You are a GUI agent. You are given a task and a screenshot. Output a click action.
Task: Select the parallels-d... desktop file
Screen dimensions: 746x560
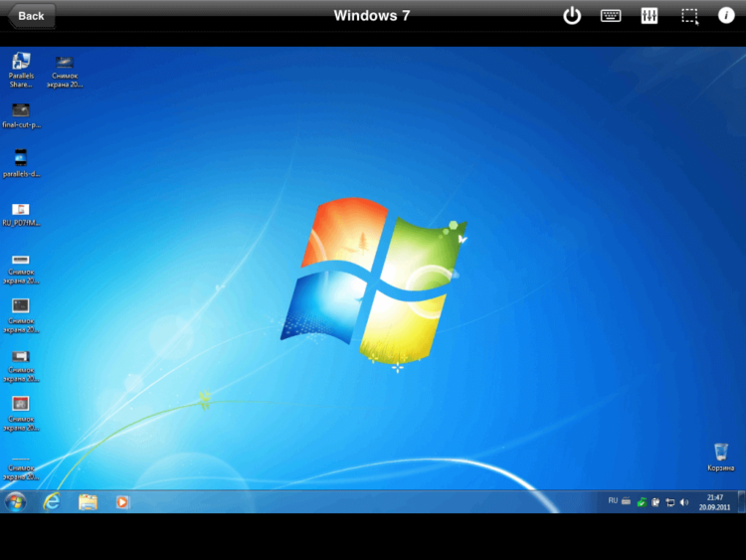click(22, 164)
